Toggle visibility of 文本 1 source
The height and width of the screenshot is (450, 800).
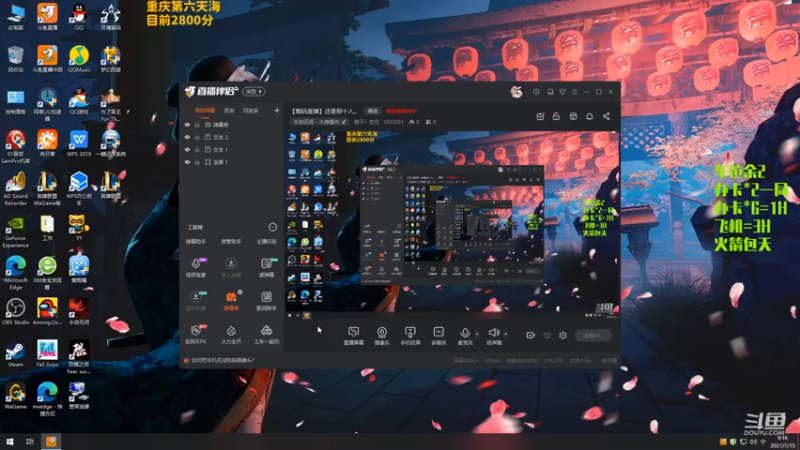187,149
